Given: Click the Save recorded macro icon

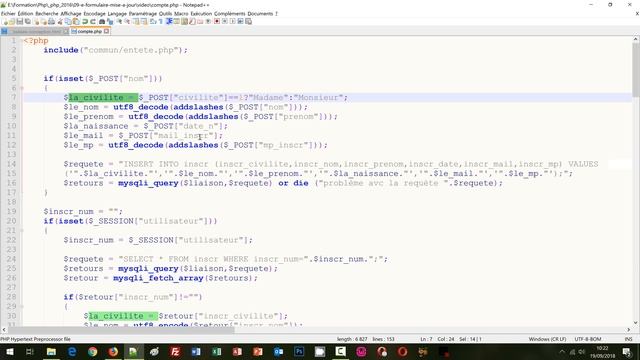Looking at the screenshot, I should pos(248,21).
